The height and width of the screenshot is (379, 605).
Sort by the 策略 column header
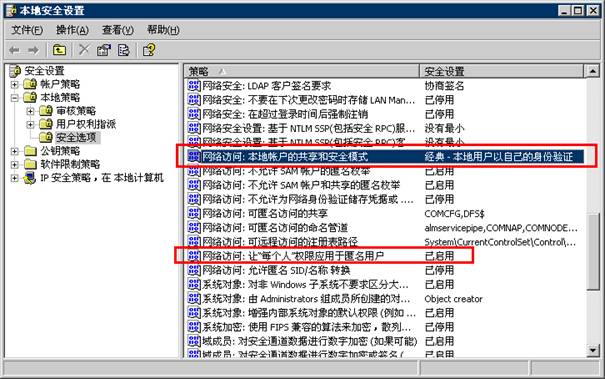click(x=301, y=71)
